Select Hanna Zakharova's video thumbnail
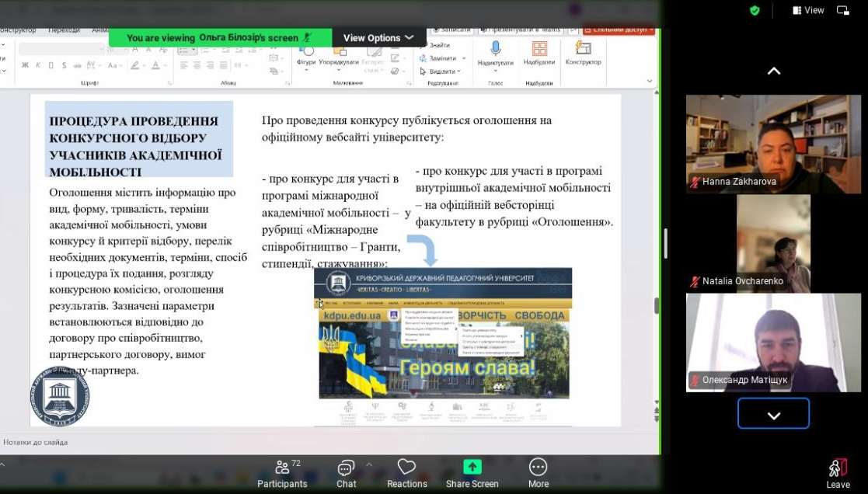Image resolution: width=868 pixels, height=494 pixels. click(x=772, y=144)
